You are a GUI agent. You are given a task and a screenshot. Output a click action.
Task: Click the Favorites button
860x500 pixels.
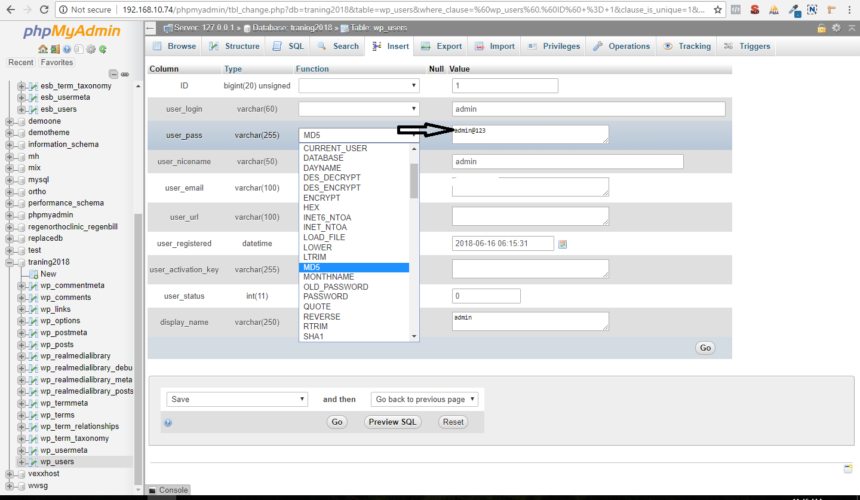(x=56, y=62)
